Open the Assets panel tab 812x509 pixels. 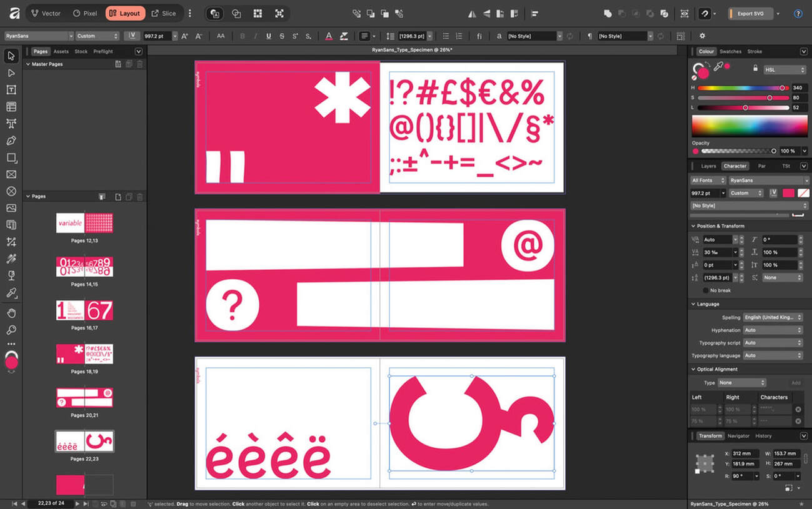click(61, 52)
